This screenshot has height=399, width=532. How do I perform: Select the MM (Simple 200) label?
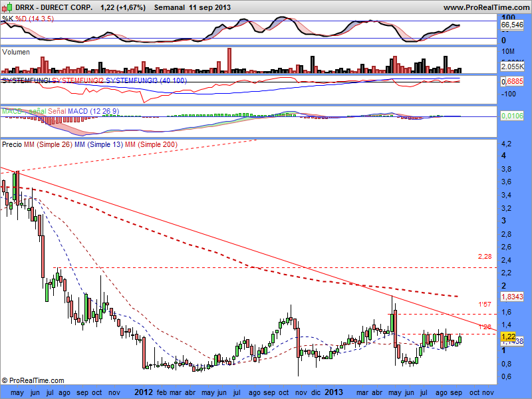(x=151, y=144)
